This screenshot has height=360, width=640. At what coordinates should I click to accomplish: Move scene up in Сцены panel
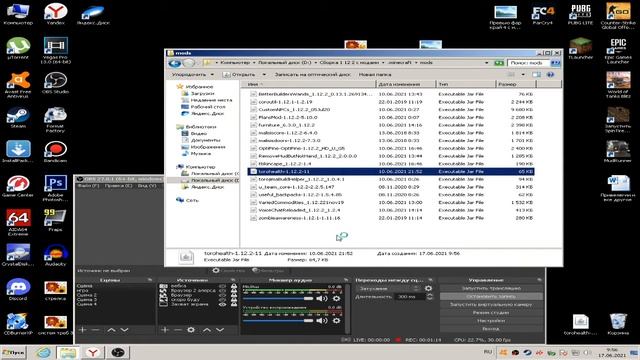click(x=111, y=329)
